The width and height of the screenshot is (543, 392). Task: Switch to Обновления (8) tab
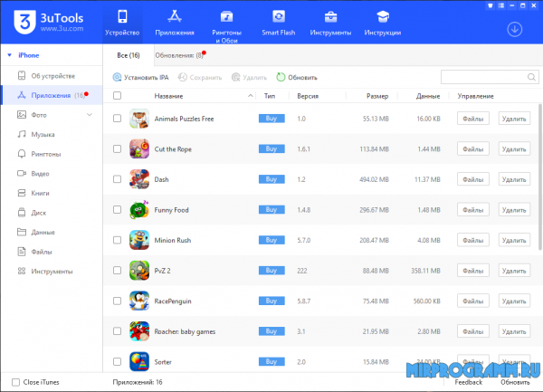pyautogui.click(x=180, y=55)
